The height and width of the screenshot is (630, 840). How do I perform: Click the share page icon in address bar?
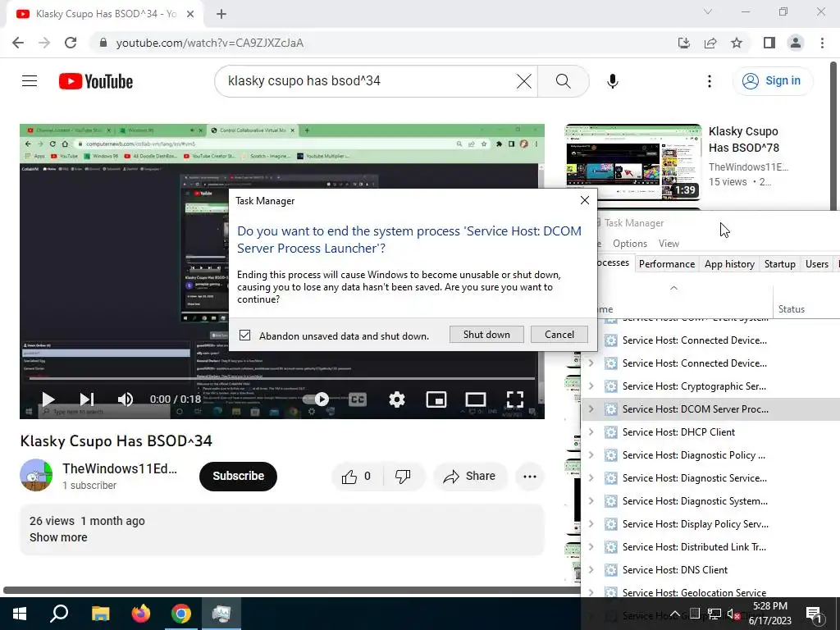tap(710, 43)
